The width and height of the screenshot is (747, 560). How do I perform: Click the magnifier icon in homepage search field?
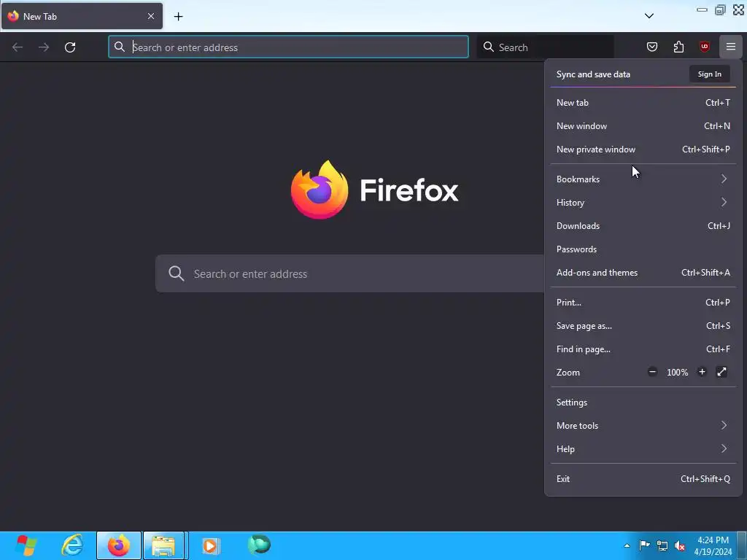point(177,273)
